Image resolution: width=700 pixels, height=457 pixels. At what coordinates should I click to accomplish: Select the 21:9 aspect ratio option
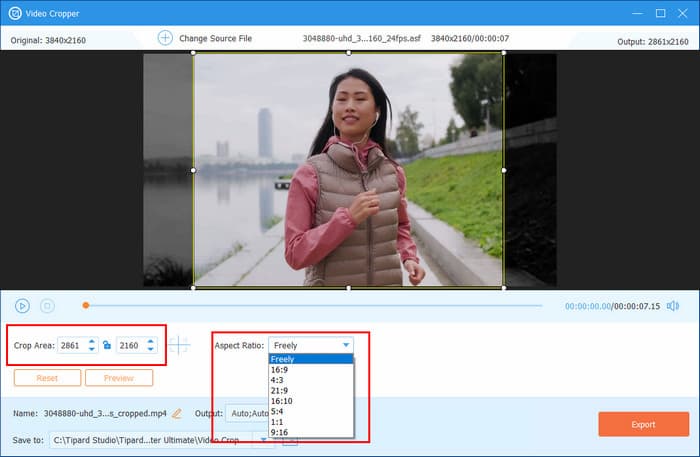click(x=280, y=390)
